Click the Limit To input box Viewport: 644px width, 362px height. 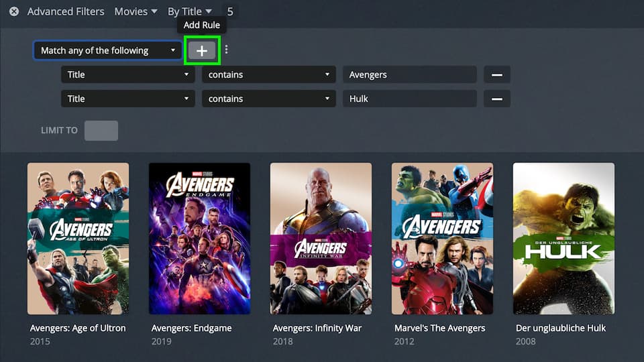tap(101, 131)
